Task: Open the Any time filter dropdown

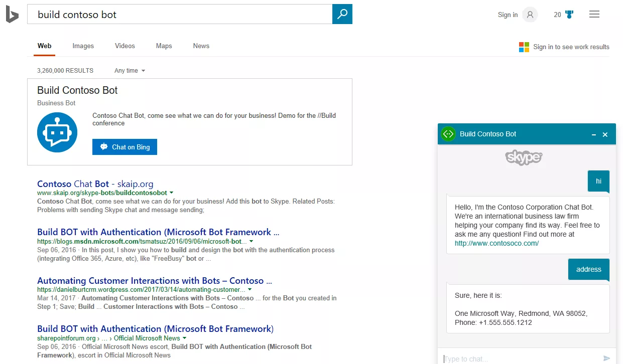Action: [130, 71]
